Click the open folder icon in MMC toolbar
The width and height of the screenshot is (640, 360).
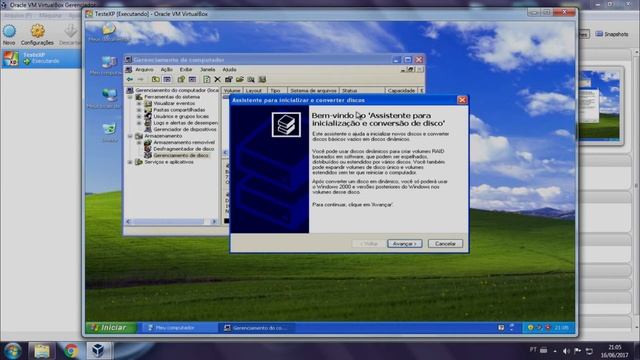click(x=240, y=79)
